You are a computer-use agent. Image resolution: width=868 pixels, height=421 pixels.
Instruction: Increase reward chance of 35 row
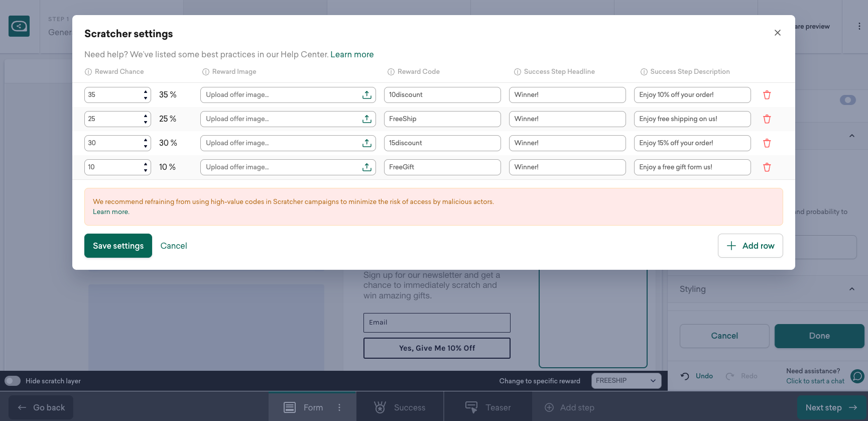click(x=146, y=92)
